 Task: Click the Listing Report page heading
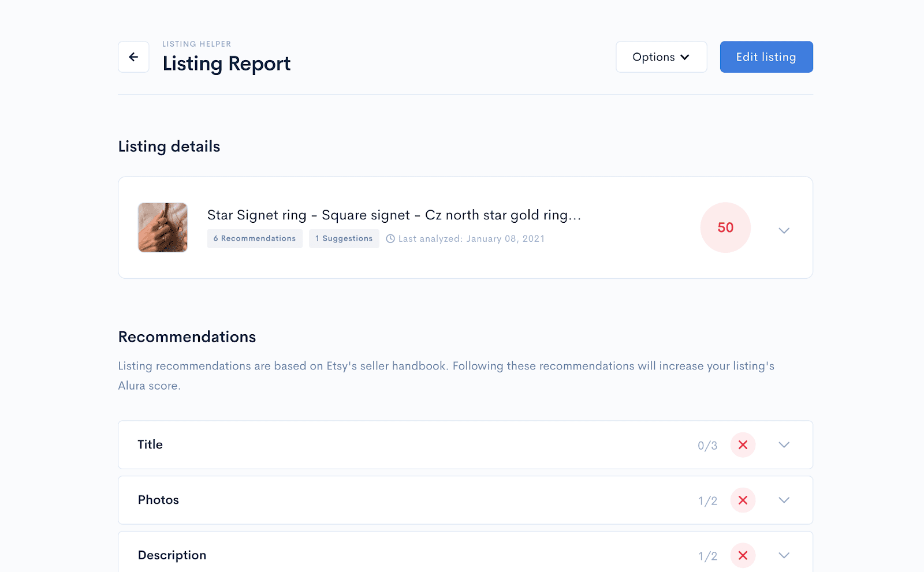226,63
